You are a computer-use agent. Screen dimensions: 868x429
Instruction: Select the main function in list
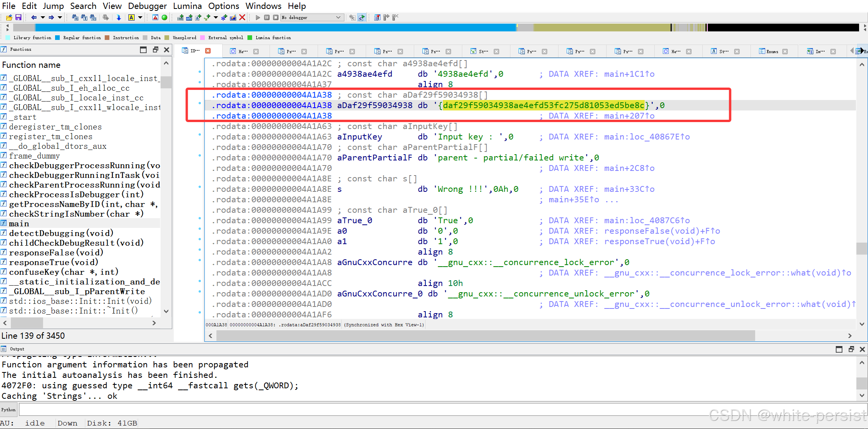coord(19,224)
